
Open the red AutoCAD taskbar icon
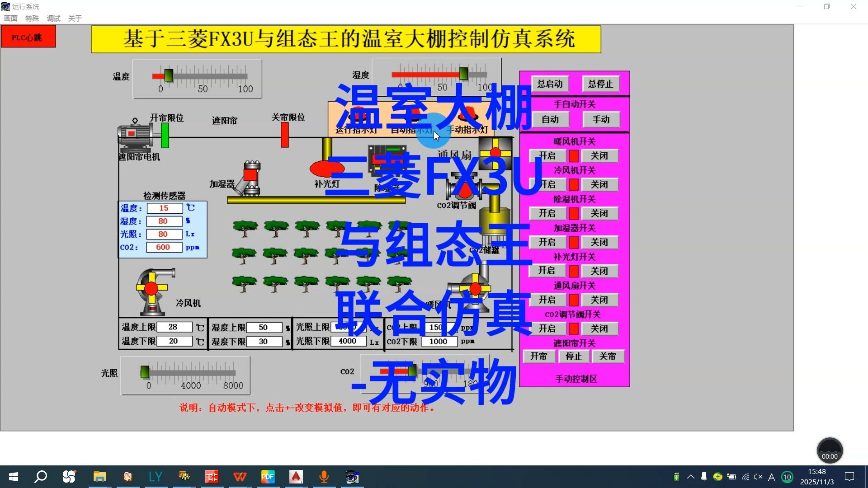[296, 477]
